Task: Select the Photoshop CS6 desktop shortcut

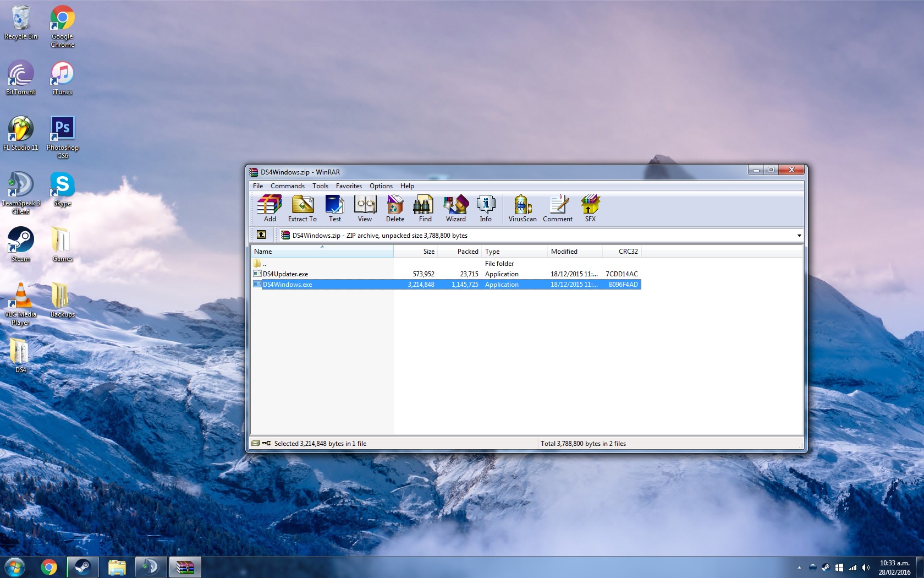Action: tap(63, 137)
